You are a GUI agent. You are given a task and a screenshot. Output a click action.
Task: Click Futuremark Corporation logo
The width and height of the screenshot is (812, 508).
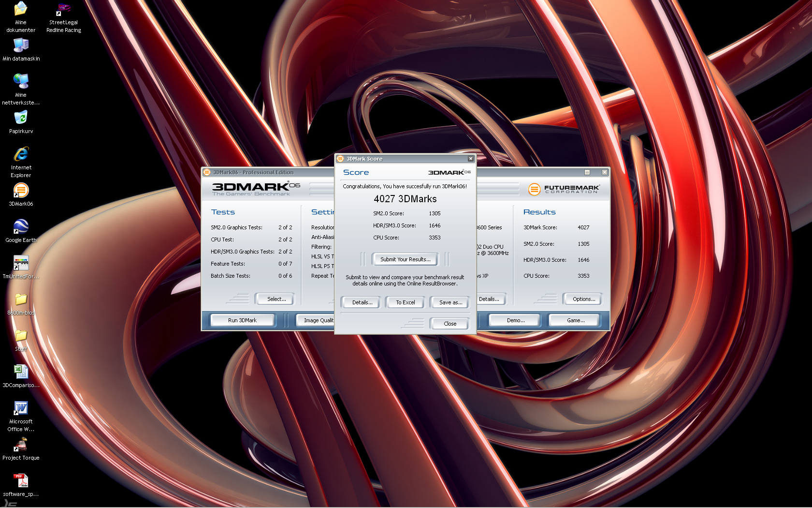(564, 189)
